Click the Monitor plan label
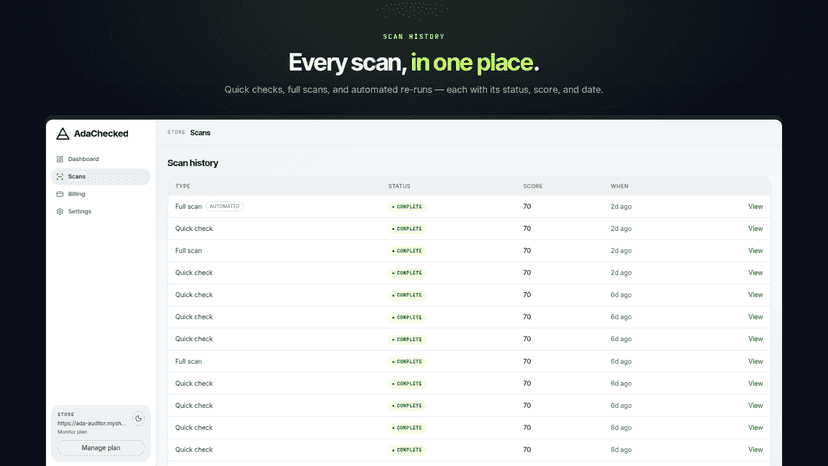828x466 pixels. [72, 432]
